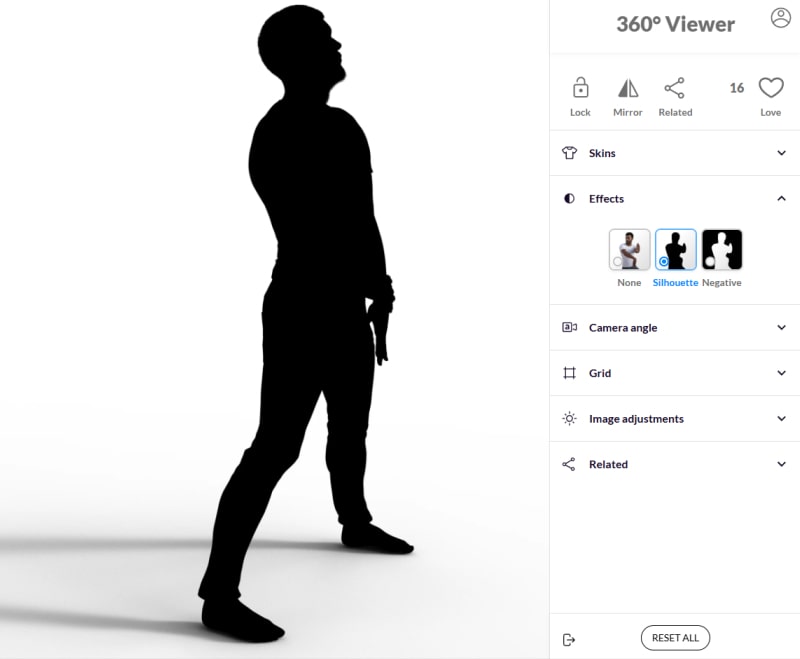Click the Love heart icon

point(770,88)
